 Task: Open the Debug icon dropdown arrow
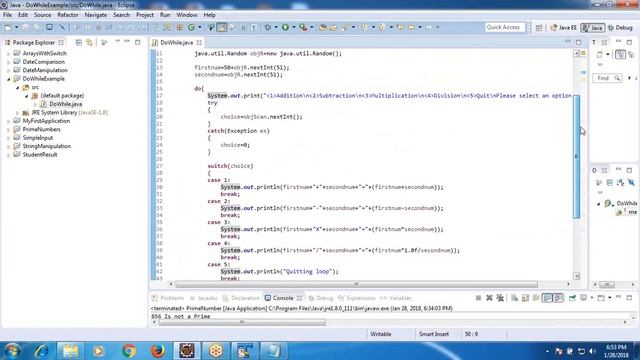(276, 27)
